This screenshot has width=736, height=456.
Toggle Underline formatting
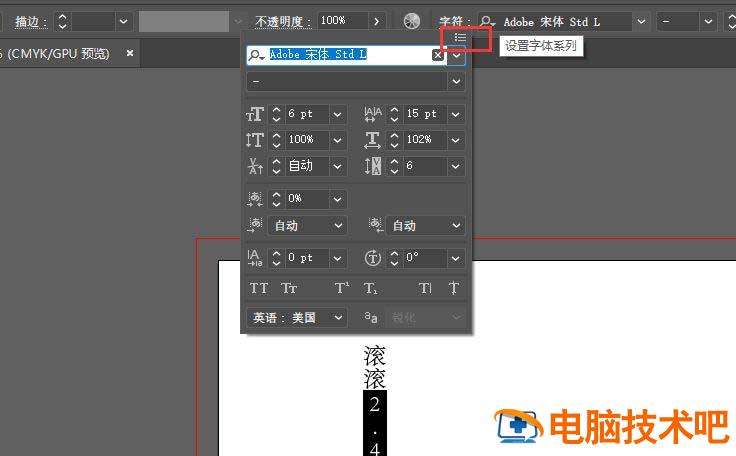tap(425, 288)
